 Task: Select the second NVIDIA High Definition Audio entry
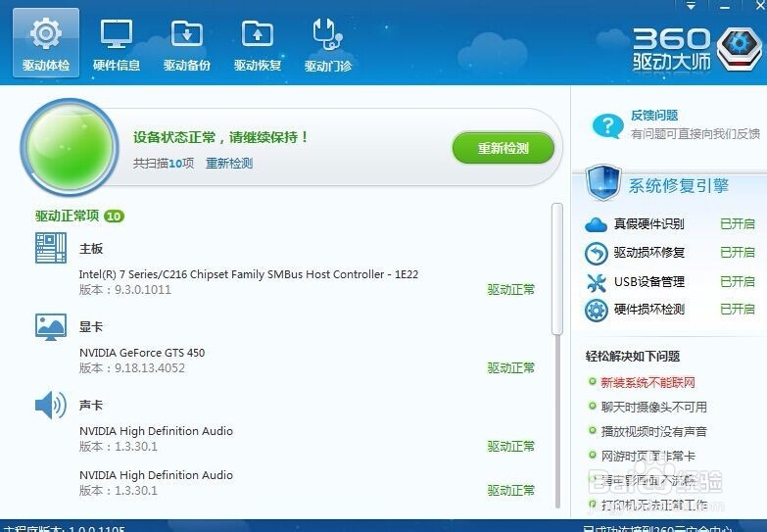[x=156, y=475]
